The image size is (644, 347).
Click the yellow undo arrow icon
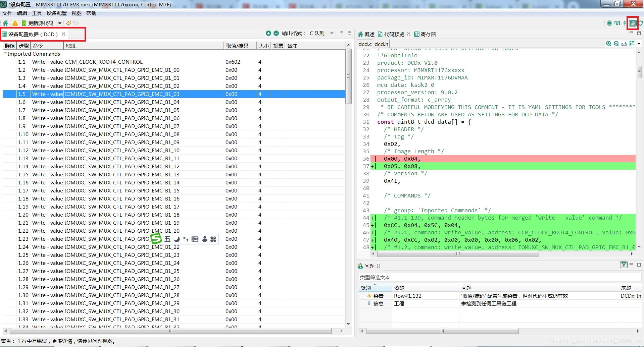pyautogui.click(x=68, y=23)
